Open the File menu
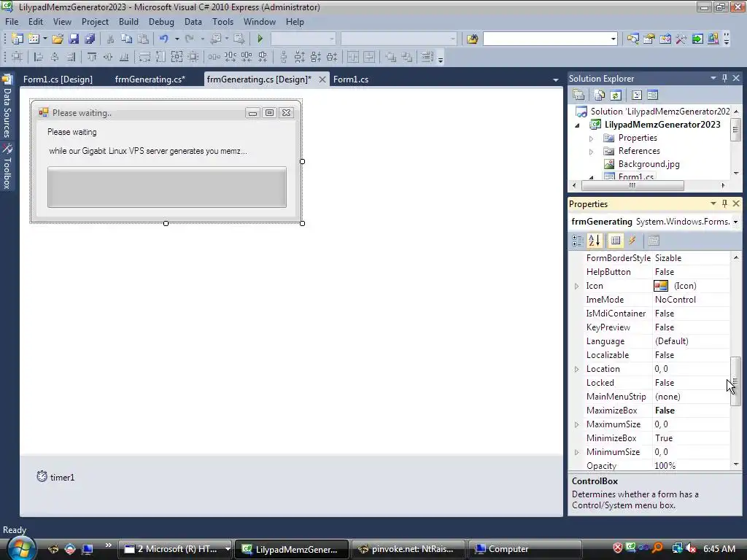747x560 pixels. point(12,22)
